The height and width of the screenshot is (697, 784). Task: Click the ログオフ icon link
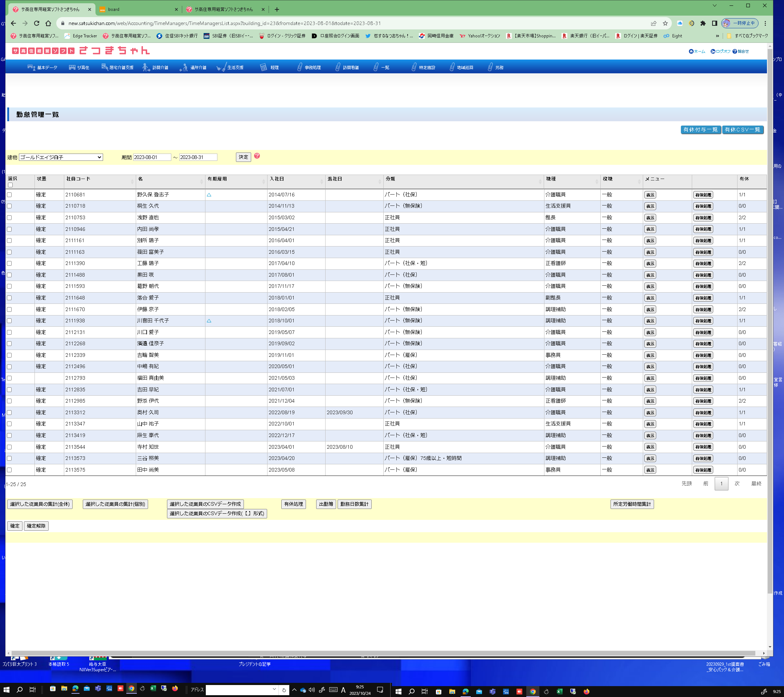tap(712, 52)
